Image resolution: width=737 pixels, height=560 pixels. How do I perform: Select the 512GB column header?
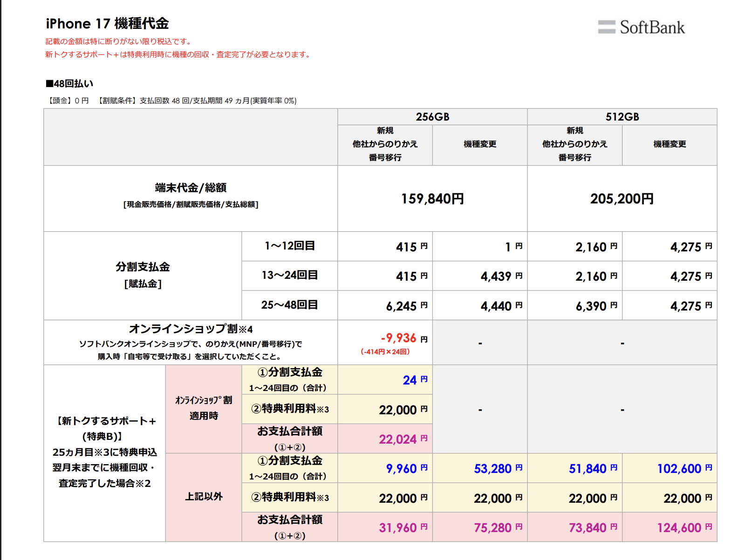click(x=622, y=117)
